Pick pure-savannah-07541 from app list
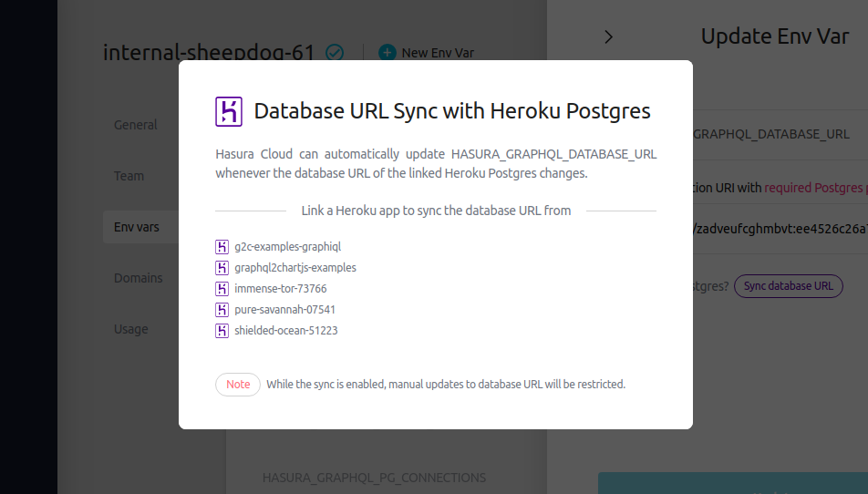 point(284,310)
